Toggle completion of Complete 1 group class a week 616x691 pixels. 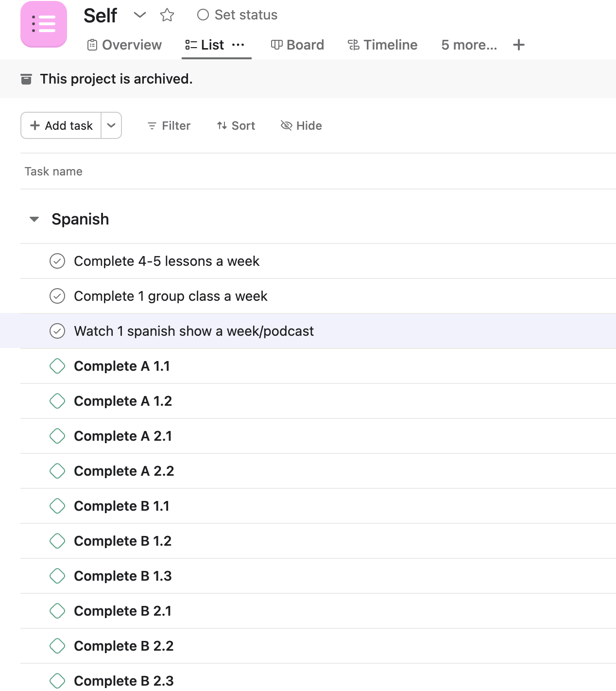tap(57, 296)
